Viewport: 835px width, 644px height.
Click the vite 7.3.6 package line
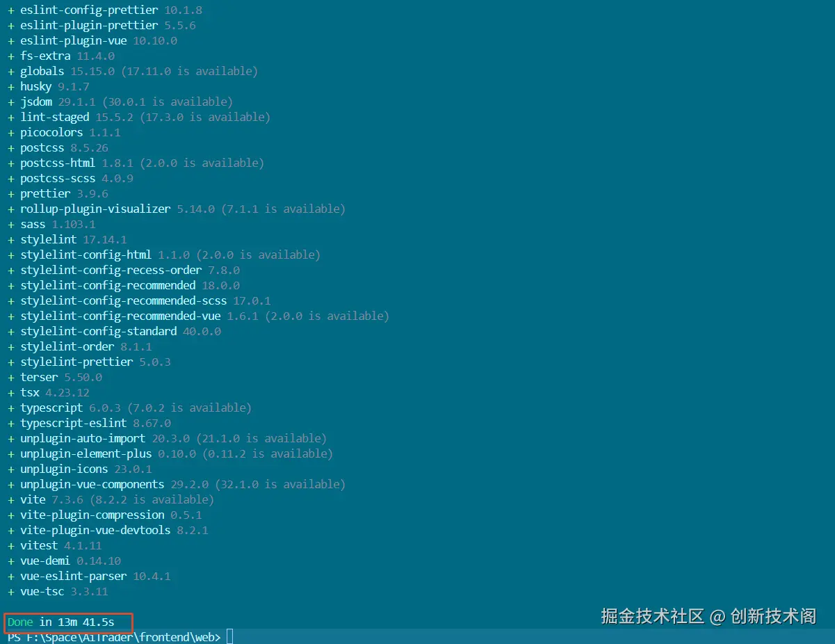point(111,500)
